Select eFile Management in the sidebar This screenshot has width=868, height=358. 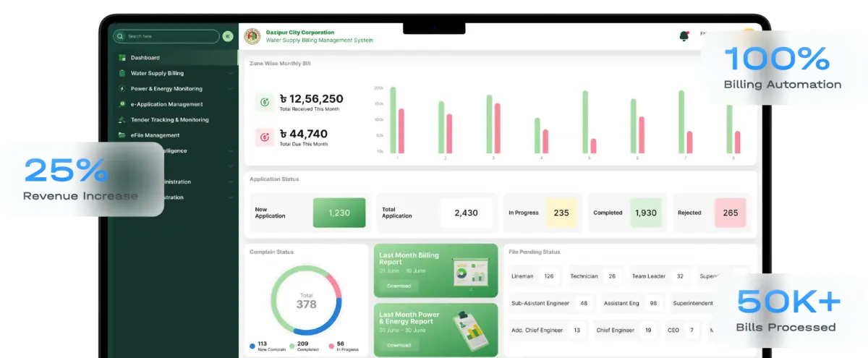pos(155,135)
